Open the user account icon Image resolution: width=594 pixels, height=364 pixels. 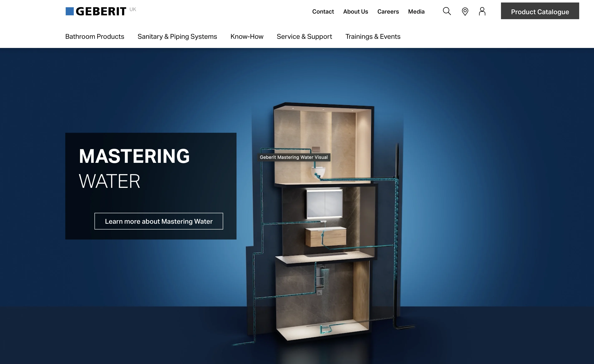click(x=482, y=11)
